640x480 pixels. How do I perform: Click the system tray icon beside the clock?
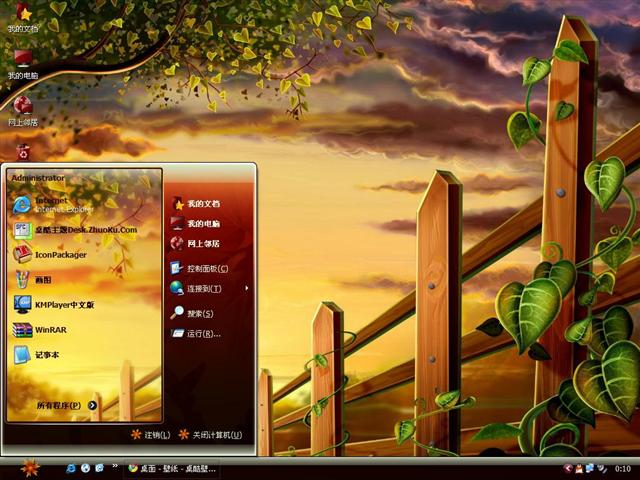click(602, 468)
